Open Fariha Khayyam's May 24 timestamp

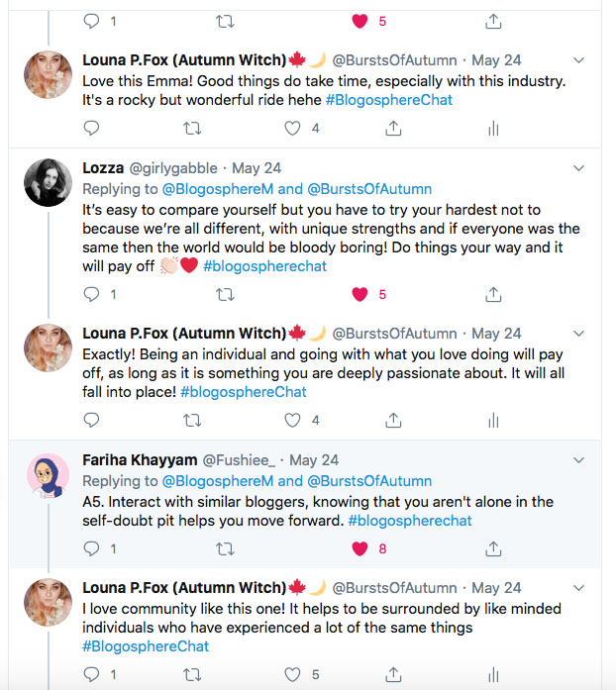point(314,460)
